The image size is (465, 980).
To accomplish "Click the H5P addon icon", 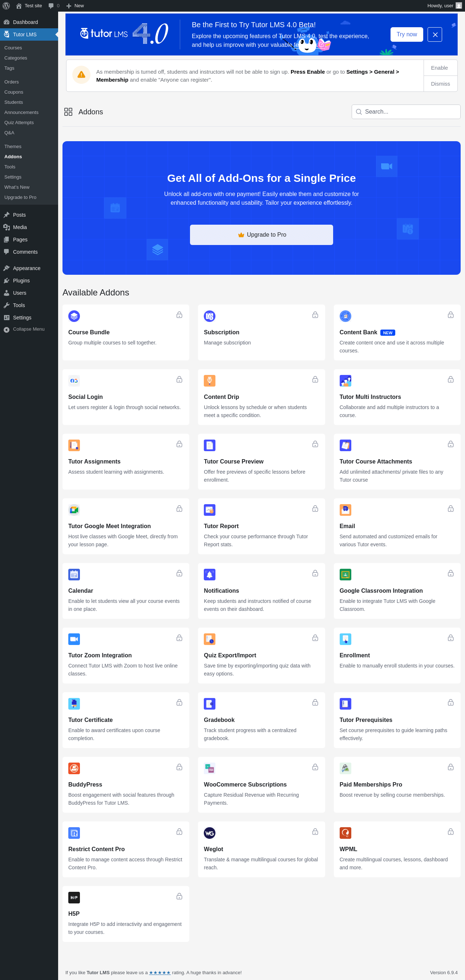I will click(x=74, y=898).
